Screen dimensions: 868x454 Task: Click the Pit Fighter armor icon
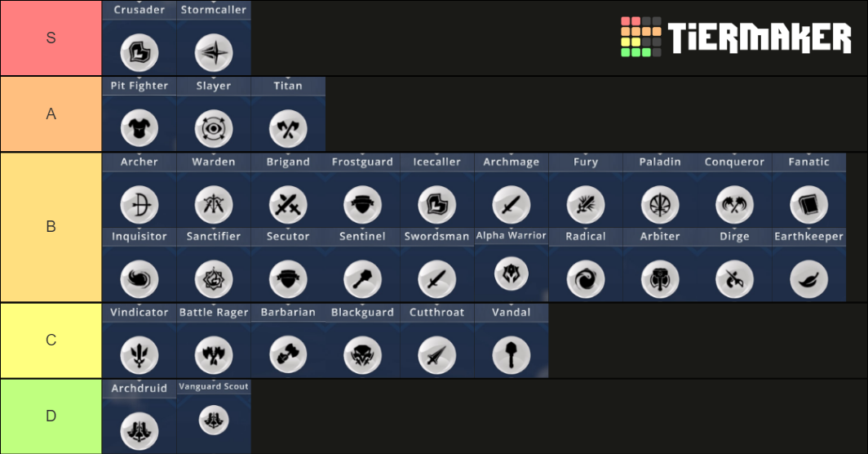139,128
